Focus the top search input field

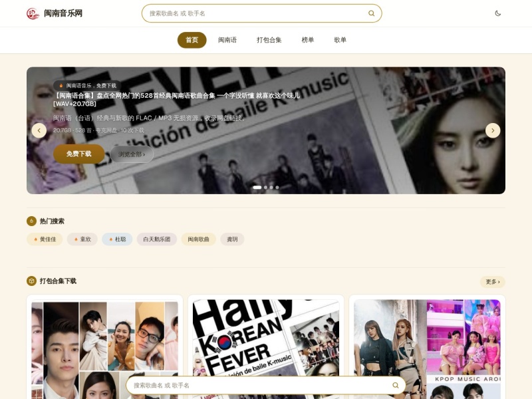(258, 13)
